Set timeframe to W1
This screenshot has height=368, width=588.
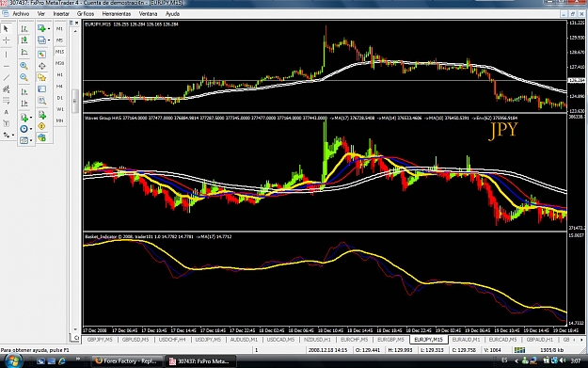tap(59, 109)
